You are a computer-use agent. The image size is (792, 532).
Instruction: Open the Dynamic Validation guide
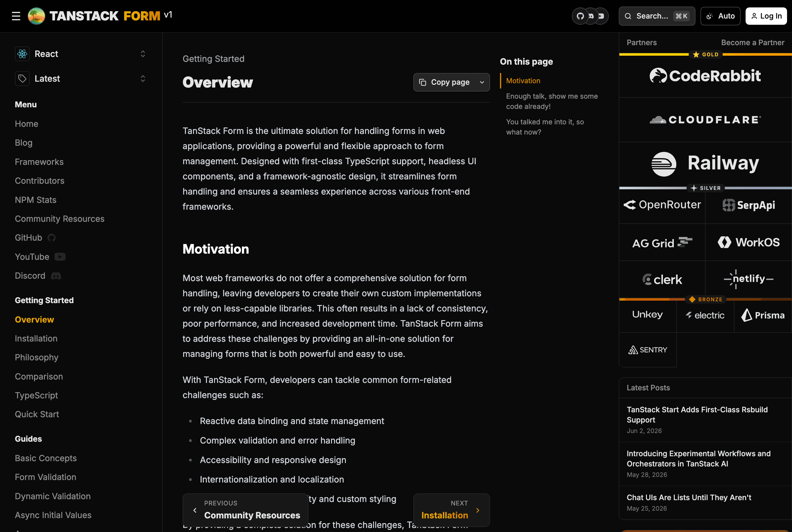(53, 496)
